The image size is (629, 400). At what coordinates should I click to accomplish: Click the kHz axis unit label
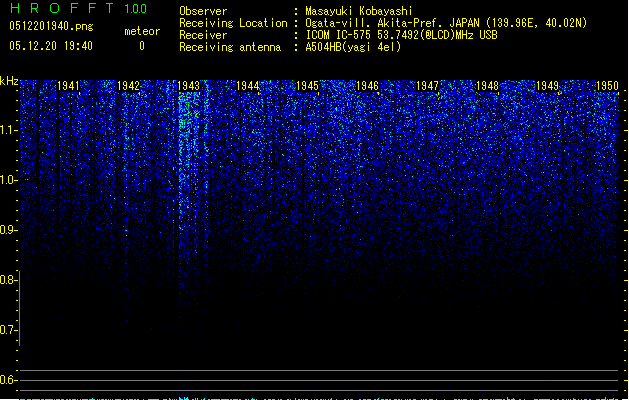9,81
